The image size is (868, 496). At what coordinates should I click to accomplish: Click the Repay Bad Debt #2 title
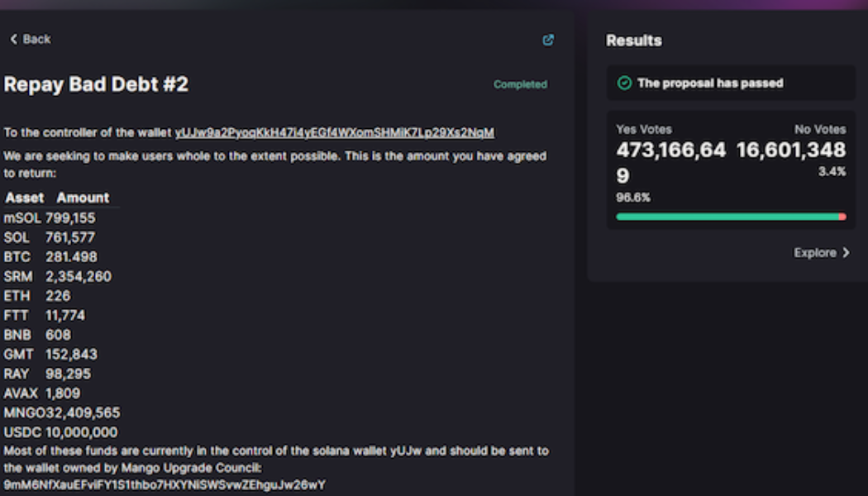(x=96, y=84)
